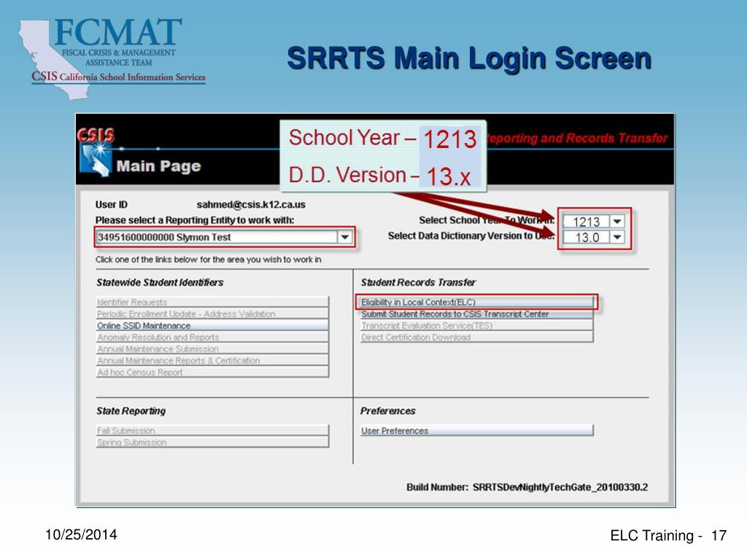Click the 'Statewide Student Identifiers' heading

coord(160,282)
